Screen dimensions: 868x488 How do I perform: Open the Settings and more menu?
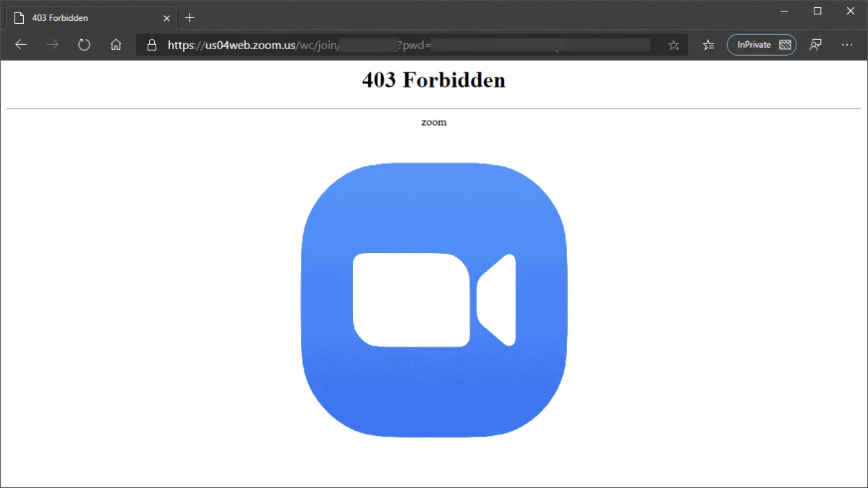coord(847,44)
